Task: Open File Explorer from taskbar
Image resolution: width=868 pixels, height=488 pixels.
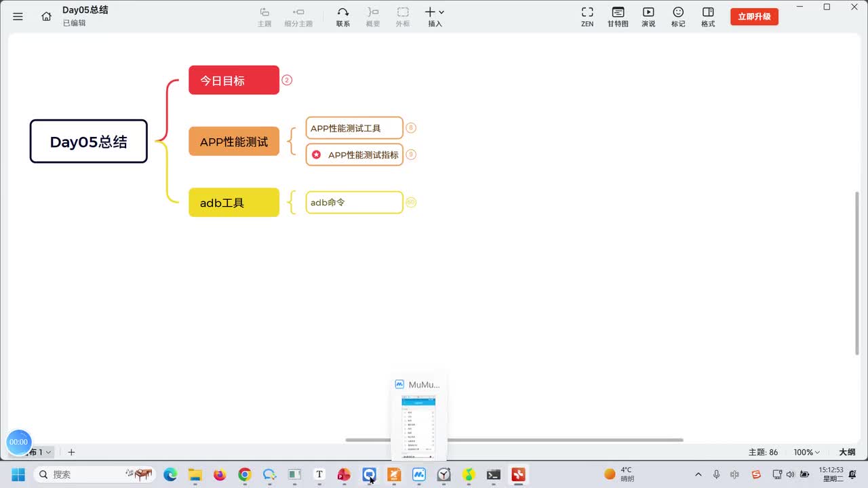Action: 195,474
